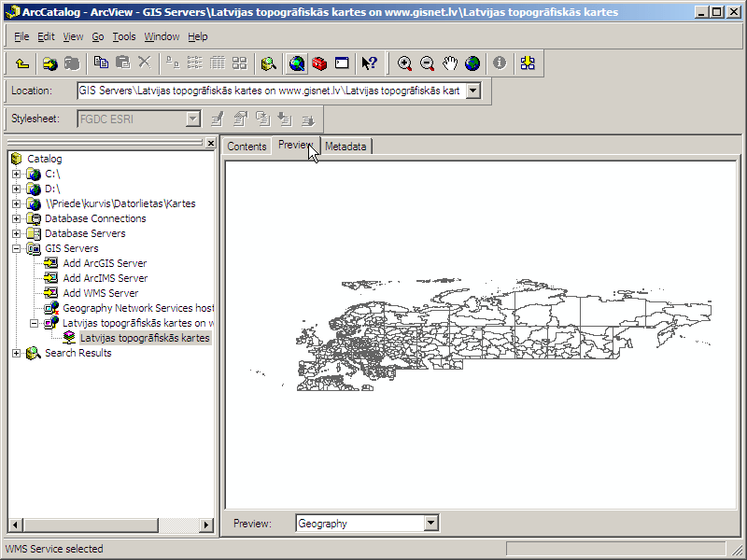The height and width of the screenshot is (560, 747).
Task: Expand the Search Results node
Action: pyautogui.click(x=16, y=353)
